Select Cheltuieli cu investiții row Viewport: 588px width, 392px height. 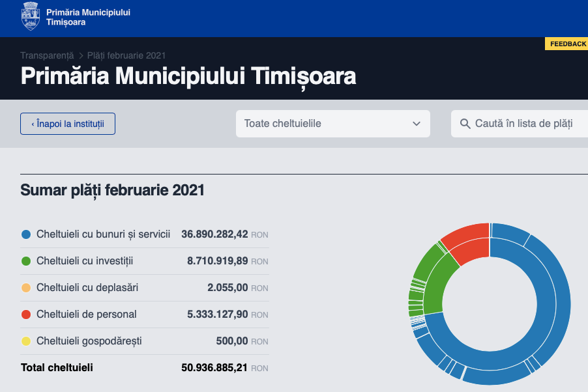pos(144,261)
